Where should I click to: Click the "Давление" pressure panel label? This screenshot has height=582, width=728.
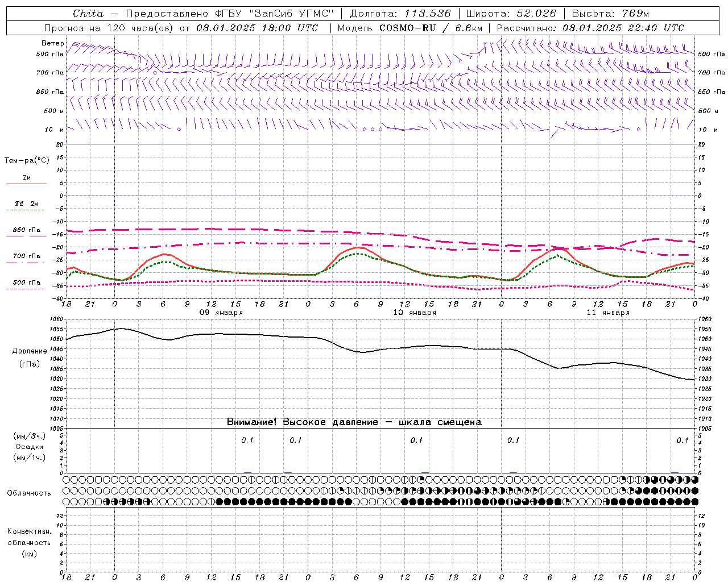30,351
